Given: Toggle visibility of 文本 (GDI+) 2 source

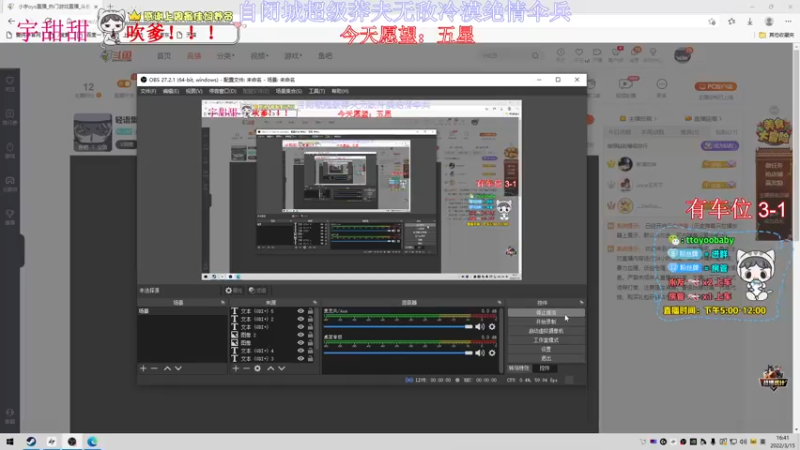Looking at the screenshot, I should click(x=301, y=319).
